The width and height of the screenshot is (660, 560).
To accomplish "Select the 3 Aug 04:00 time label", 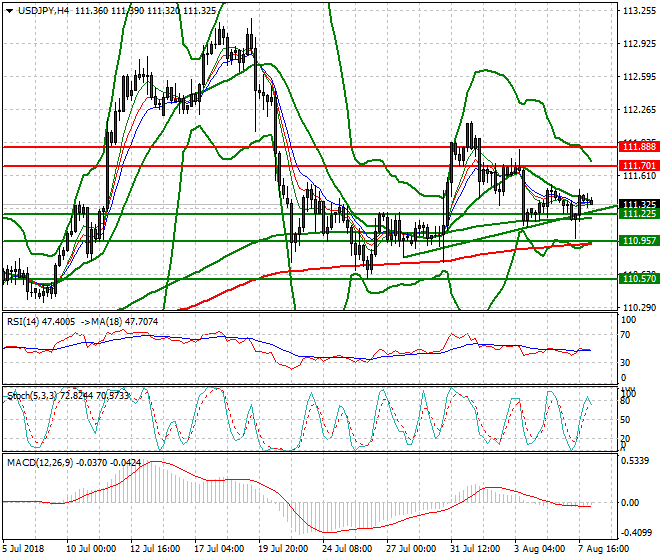I will 540,549.
